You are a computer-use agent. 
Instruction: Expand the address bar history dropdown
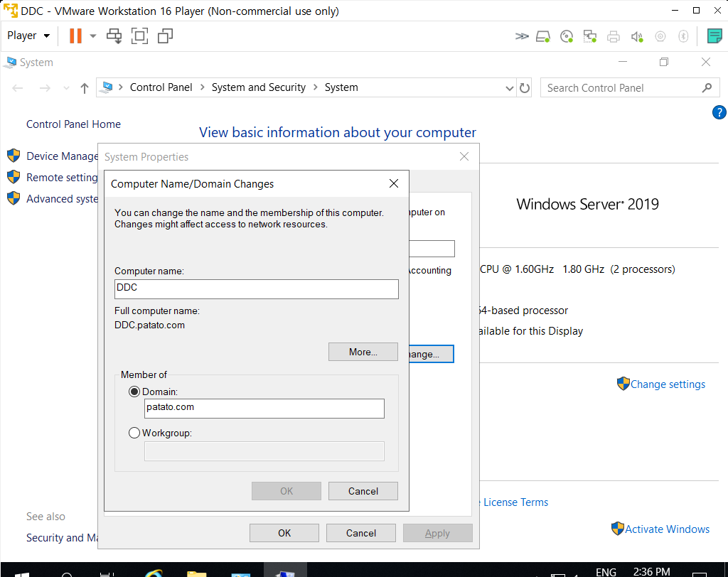[x=509, y=87]
